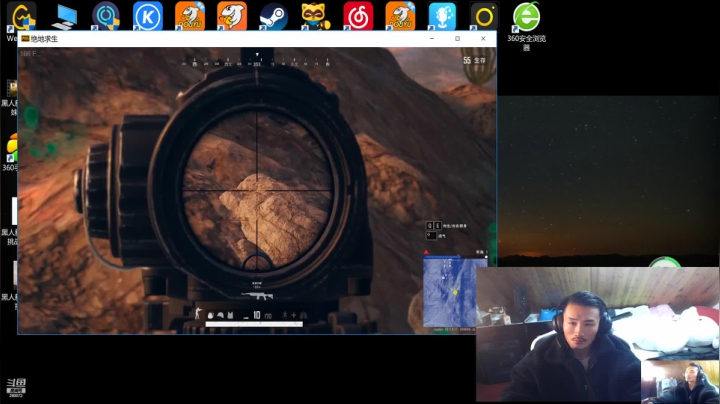Click the white health bar in game HUD
720x404 pixels.
point(254,324)
